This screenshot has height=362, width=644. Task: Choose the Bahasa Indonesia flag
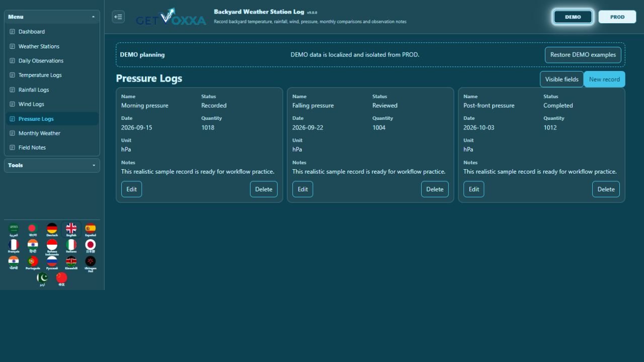(52, 247)
